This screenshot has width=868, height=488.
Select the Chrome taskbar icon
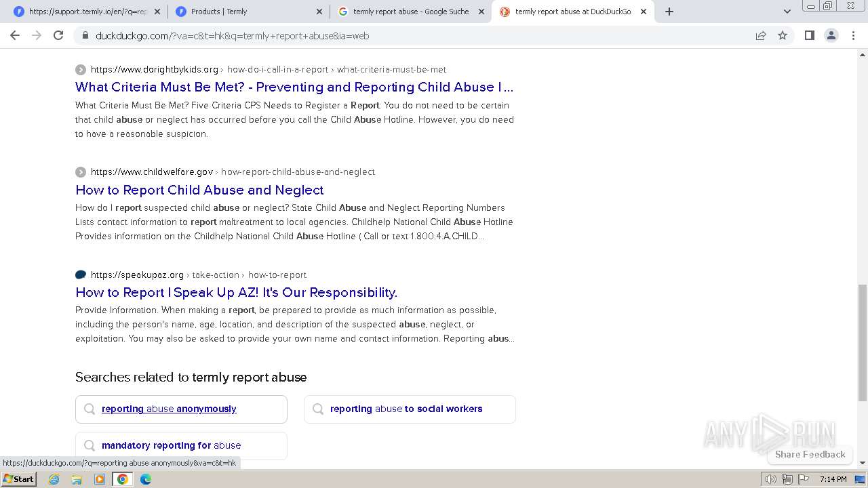(122, 479)
